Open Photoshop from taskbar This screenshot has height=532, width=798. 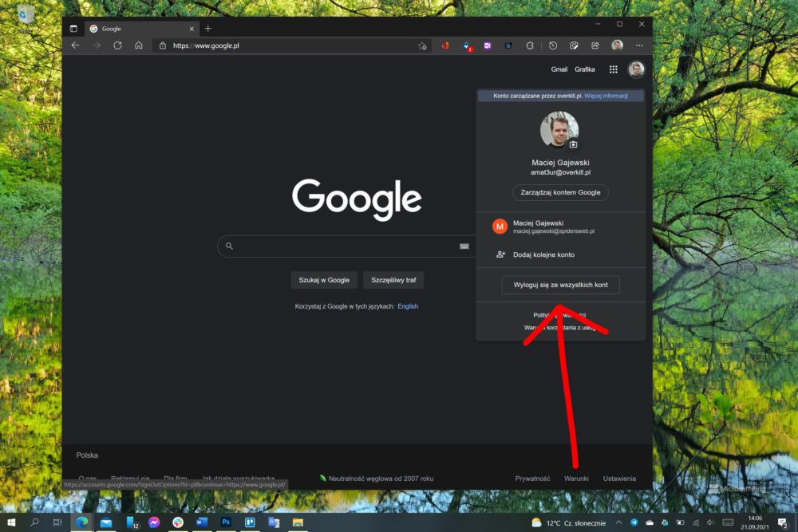click(226, 522)
